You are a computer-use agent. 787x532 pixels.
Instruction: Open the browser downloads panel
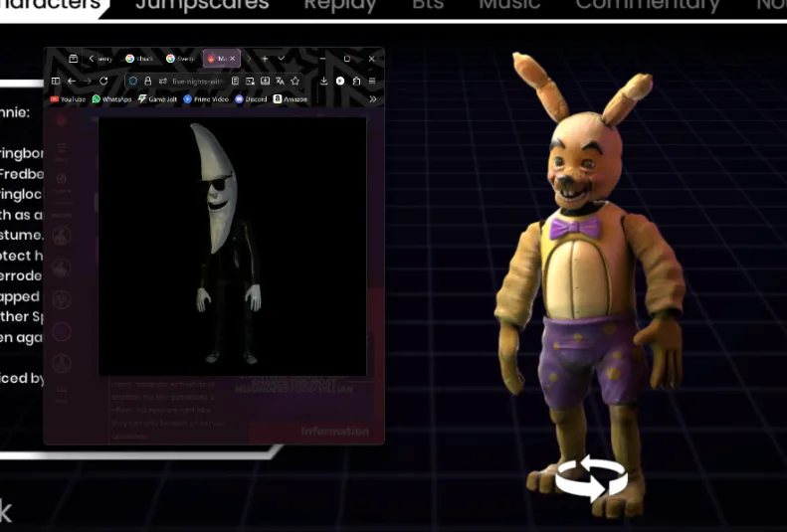click(x=323, y=81)
